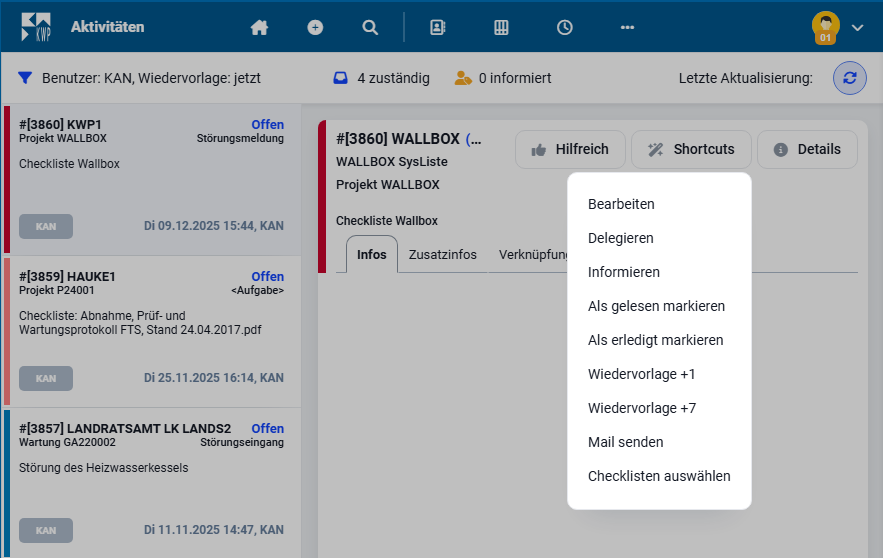
Task: Open the contacts address book icon
Action: 437,28
